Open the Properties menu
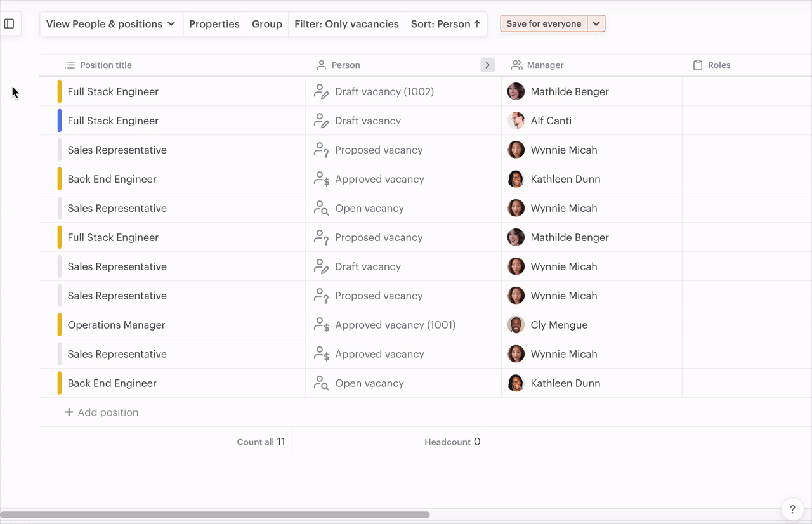Viewport: 812px width, 524px height. point(214,24)
